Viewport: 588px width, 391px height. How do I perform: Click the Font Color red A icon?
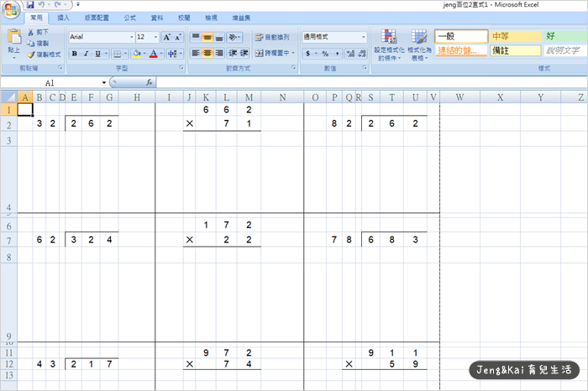(x=154, y=54)
